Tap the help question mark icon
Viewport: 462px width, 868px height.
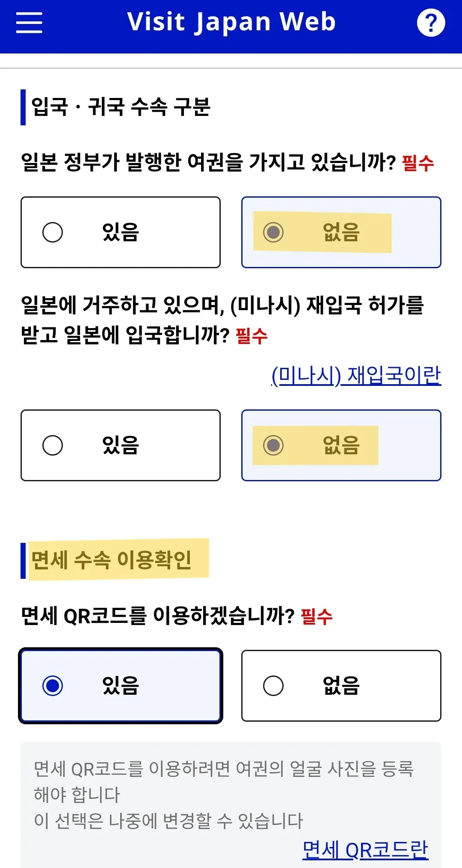[x=431, y=23]
